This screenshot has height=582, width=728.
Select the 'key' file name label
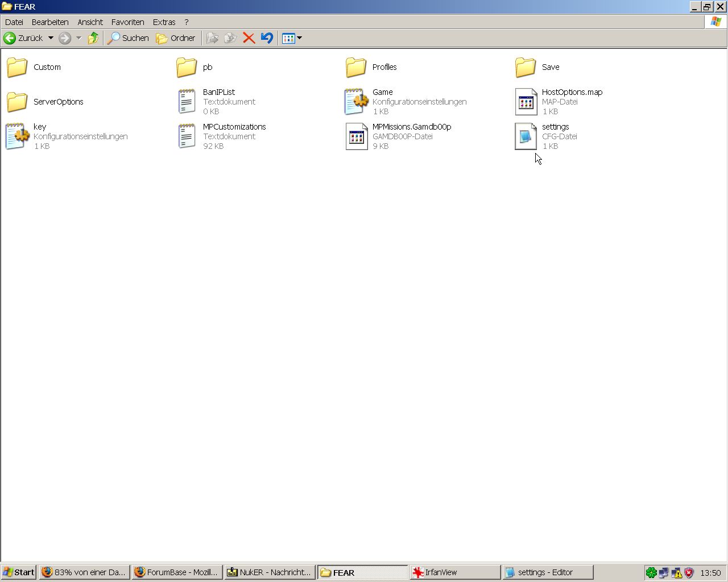coord(40,127)
